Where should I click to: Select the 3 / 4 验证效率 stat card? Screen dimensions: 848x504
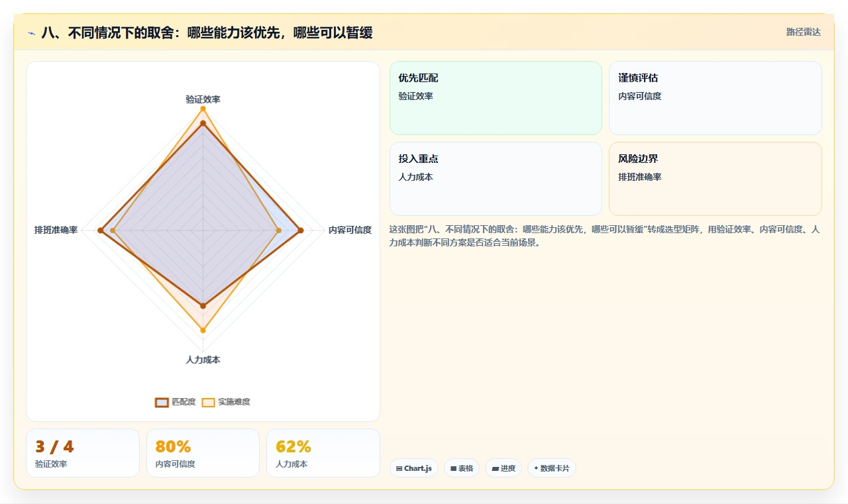click(83, 453)
